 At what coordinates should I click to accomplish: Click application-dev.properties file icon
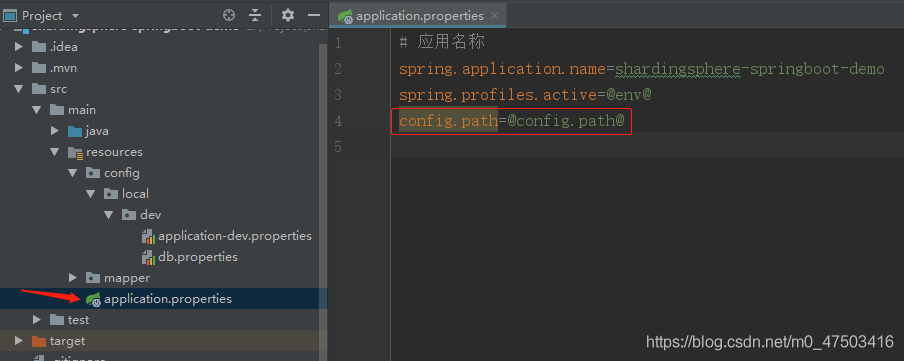[x=149, y=236]
